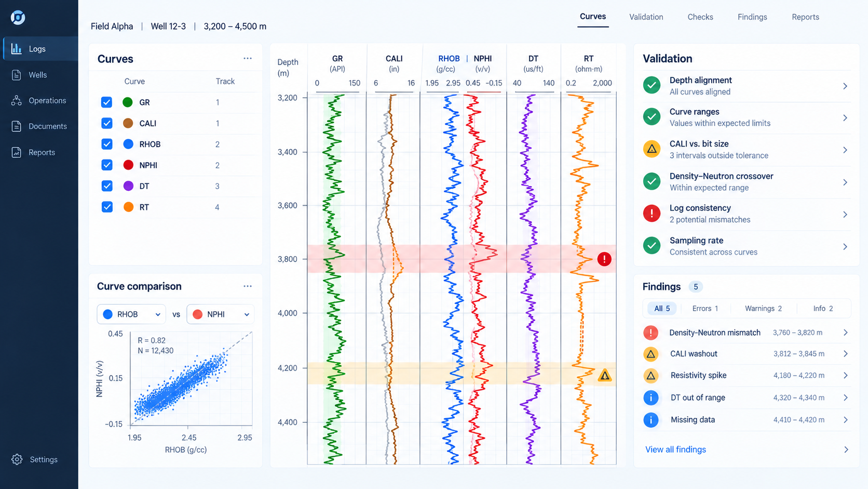Click the Depth alignment green check icon

652,85
